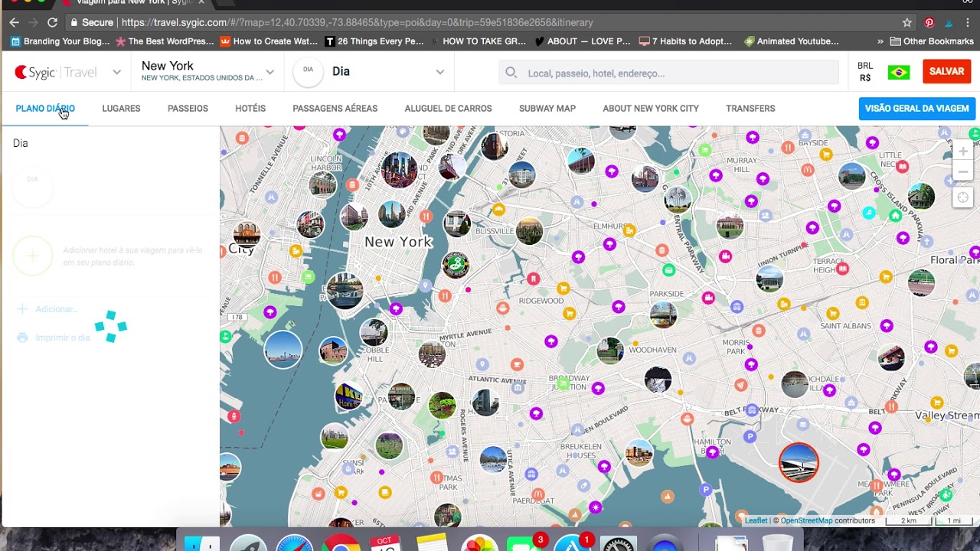Click the browser address bar URL

coord(358,22)
